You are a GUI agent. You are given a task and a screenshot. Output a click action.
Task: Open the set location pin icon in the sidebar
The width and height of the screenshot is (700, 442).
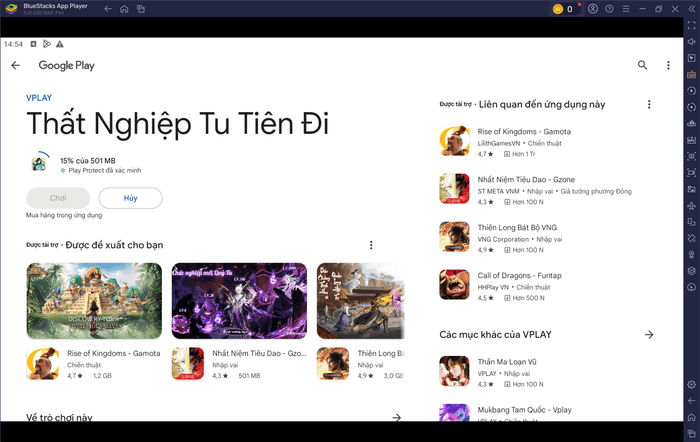pos(692,254)
